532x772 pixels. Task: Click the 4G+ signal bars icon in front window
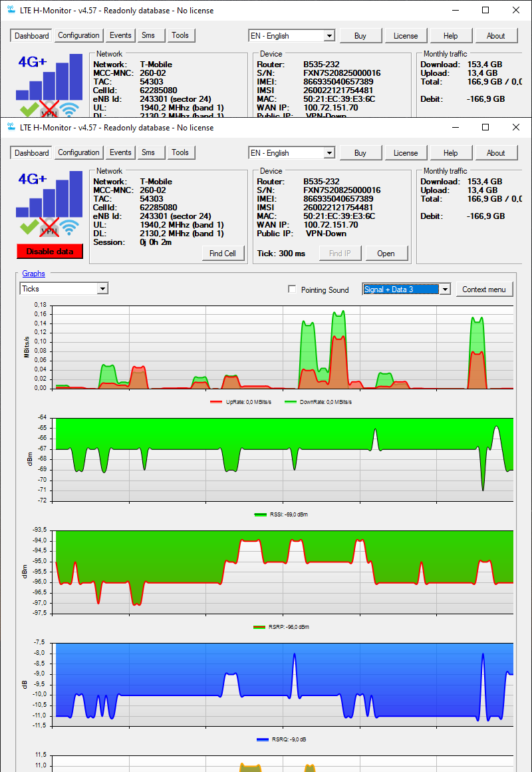click(49, 194)
